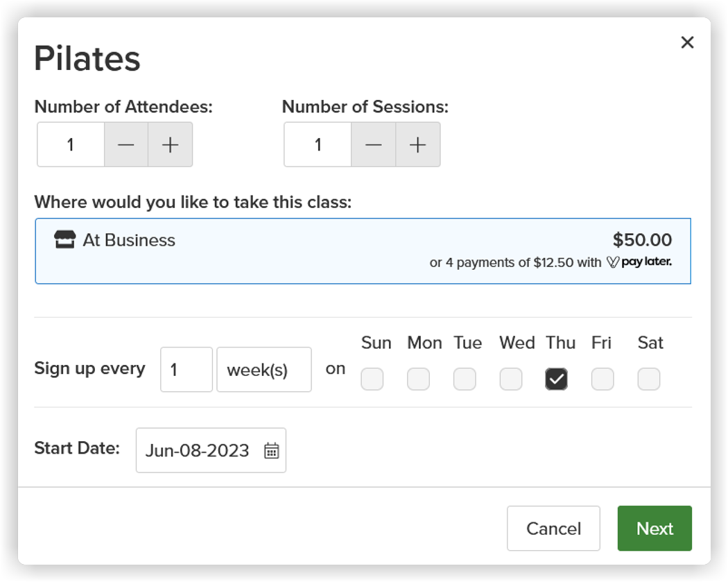Tick the Wed checkbox
The height and width of the screenshot is (582, 728).
[511, 379]
